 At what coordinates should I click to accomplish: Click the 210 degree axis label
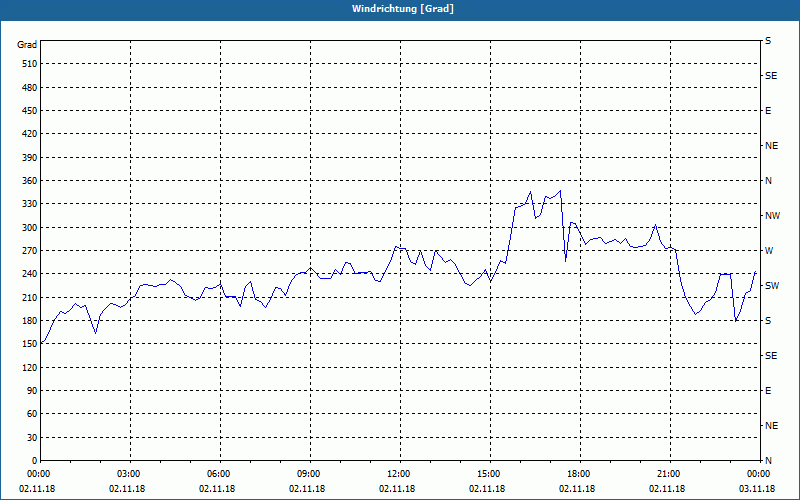[x=30, y=297]
